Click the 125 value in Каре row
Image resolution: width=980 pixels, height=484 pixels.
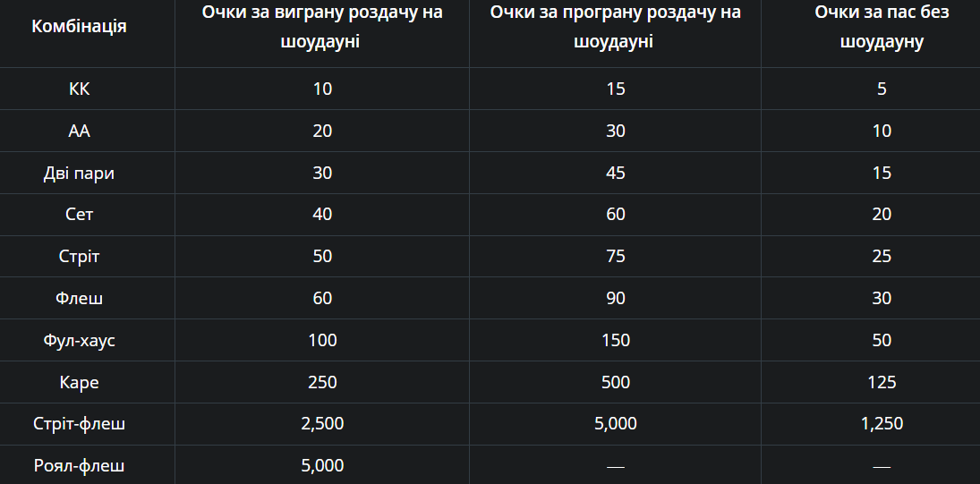(x=882, y=382)
